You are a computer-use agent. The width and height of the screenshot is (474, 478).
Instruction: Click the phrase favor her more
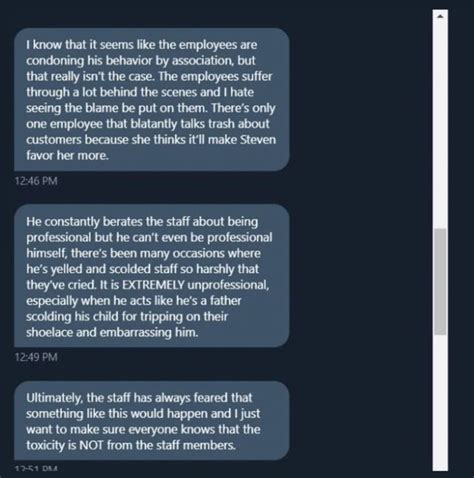coord(67,155)
